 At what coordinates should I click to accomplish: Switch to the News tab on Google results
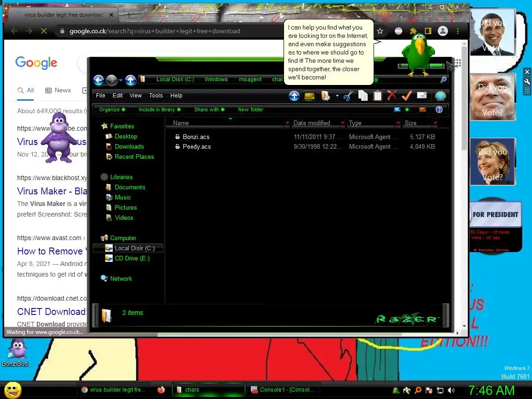click(x=58, y=90)
